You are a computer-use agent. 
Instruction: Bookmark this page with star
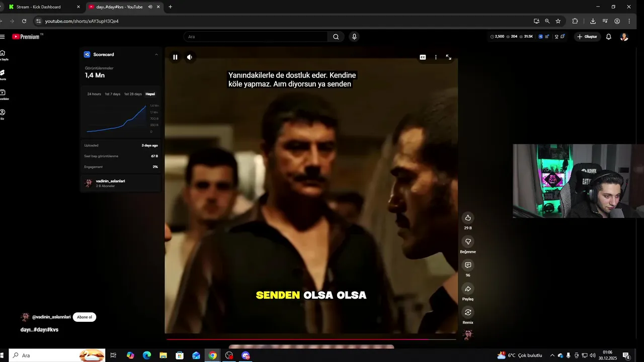558,21
